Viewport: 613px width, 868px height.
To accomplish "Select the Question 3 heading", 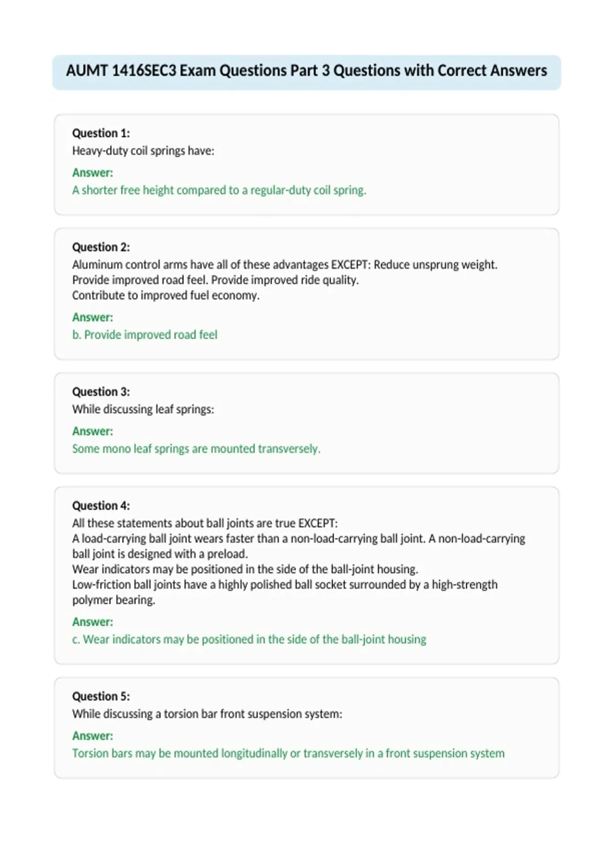I will pos(101,392).
